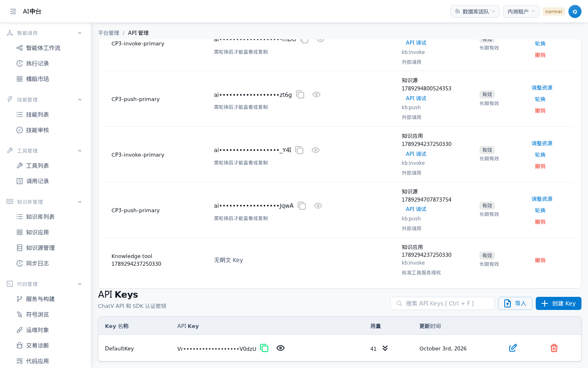Collapse the 工具管理 sidebar group
The height and width of the screenshot is (368, 588).
[80, 151]
